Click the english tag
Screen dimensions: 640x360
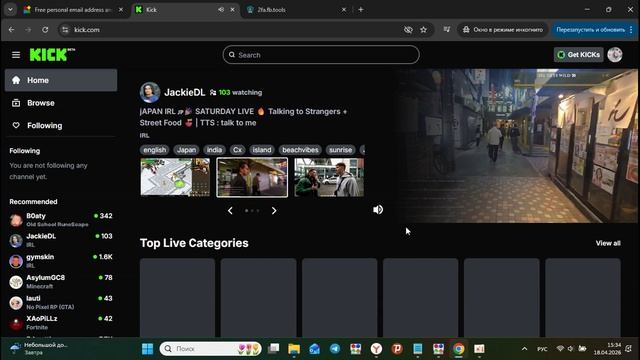click(154, 150)
